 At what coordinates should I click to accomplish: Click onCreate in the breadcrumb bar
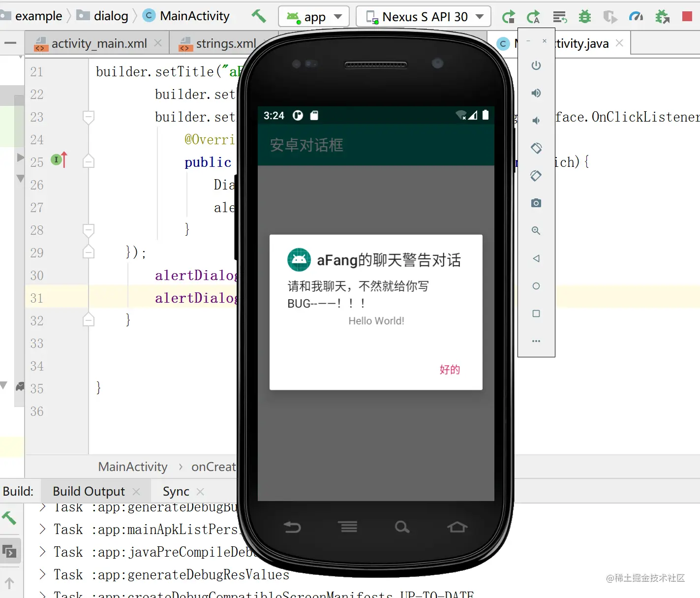(x=213, y=467)
